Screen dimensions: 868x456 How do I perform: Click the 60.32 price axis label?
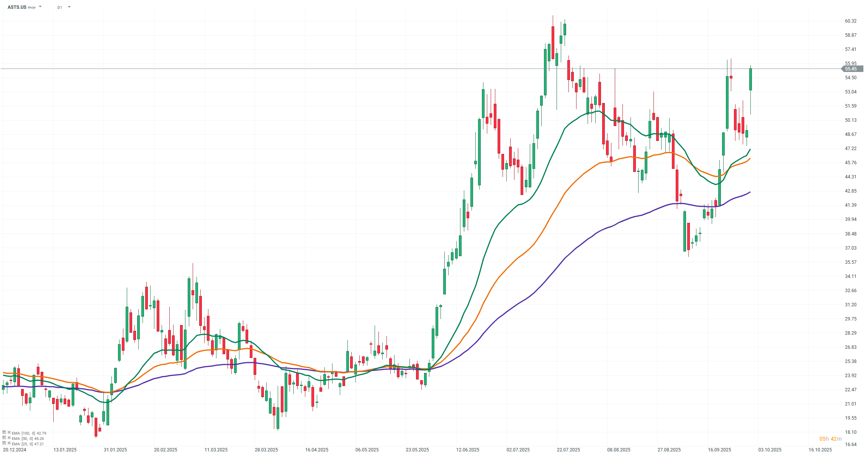click(850, 21)
